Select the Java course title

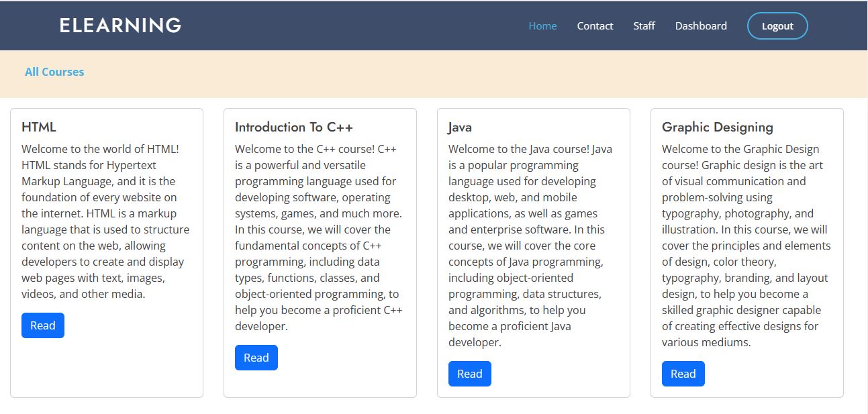pos(459,127)
